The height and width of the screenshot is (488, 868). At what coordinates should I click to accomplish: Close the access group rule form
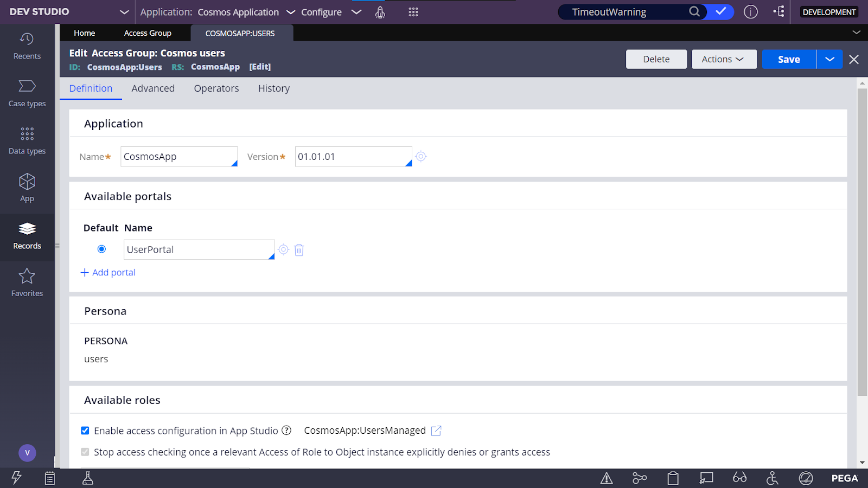coord(854,59)
